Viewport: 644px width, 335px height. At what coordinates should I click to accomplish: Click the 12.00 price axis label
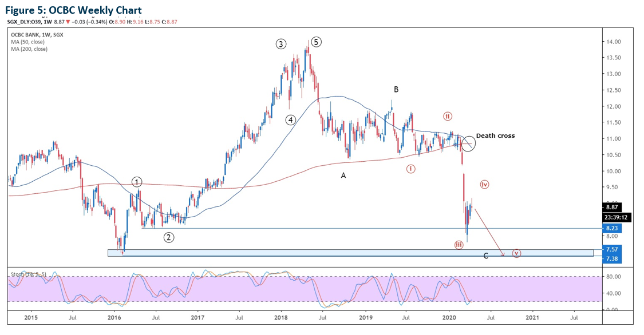[x=613, y=106]
